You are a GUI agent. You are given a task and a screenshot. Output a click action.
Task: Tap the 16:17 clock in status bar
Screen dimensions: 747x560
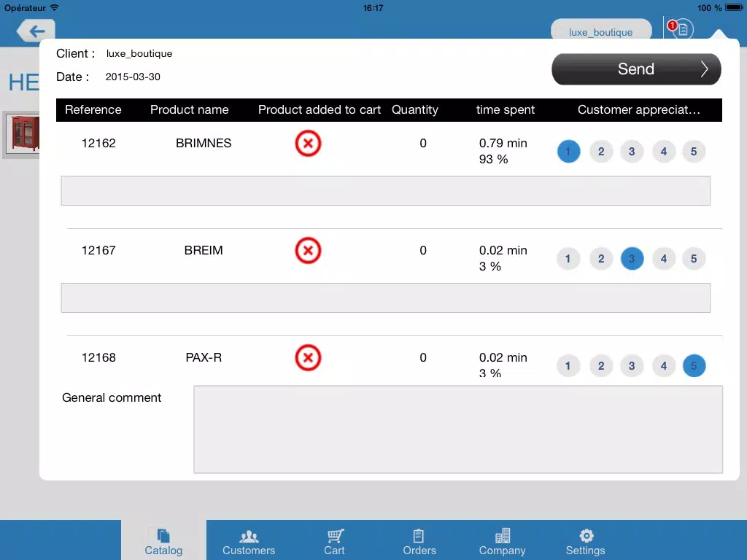point(373,7)
